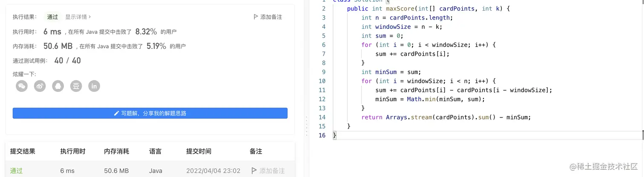Click the 提交时间 column header
This screenshot has height=177, width=644.
(x=198, y=151)
